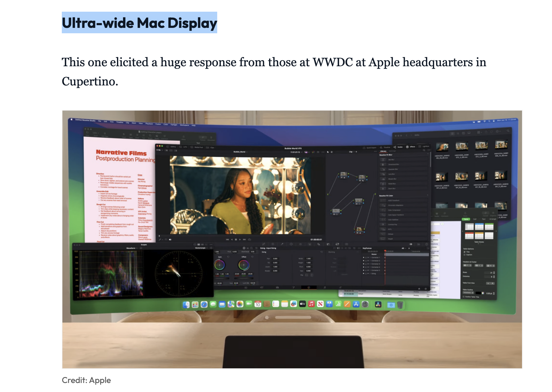Click the red playhead in Keyframes panel
Viewport: 552px width, 392px height.
(x=385, y=251)
